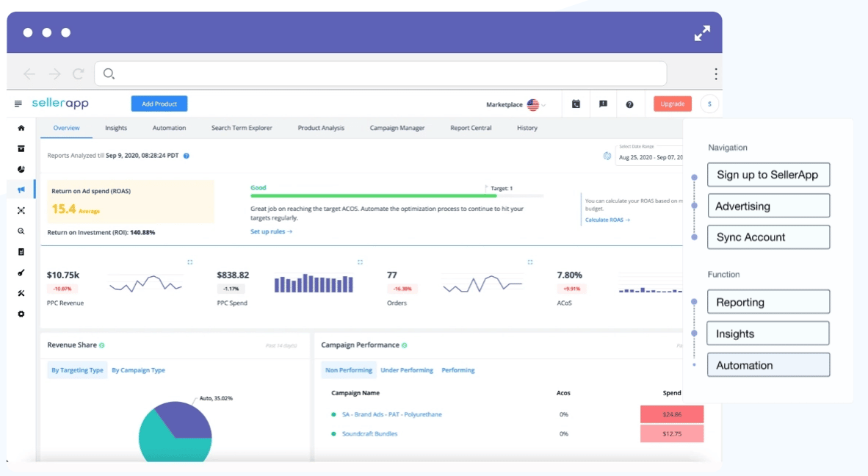Open the Search Term Explorer tab
Image resolution: width=868 pixels, height=476 pixels.
coord(242,128)
